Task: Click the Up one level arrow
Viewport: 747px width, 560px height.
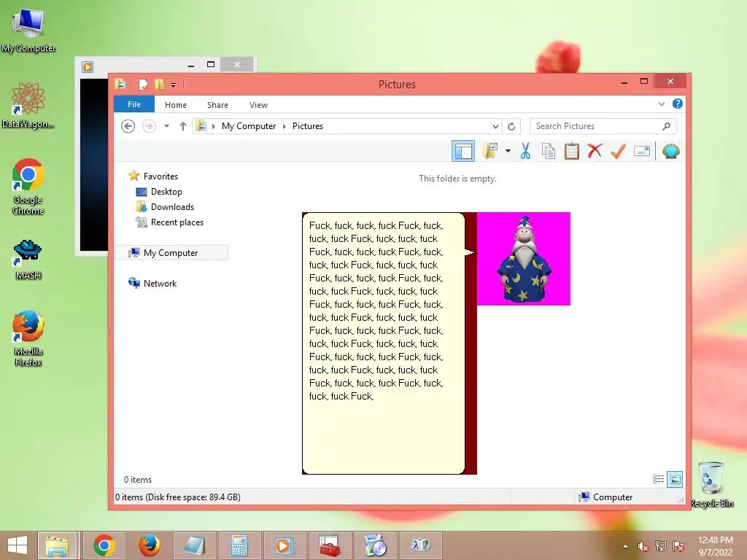Action: 183,126
